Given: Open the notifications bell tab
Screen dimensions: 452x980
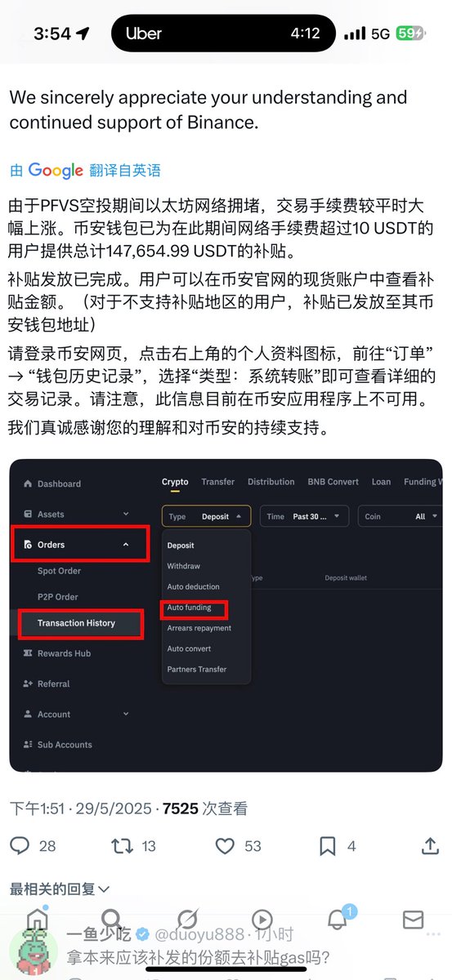Looking at the screenshot, I should 338,920.
